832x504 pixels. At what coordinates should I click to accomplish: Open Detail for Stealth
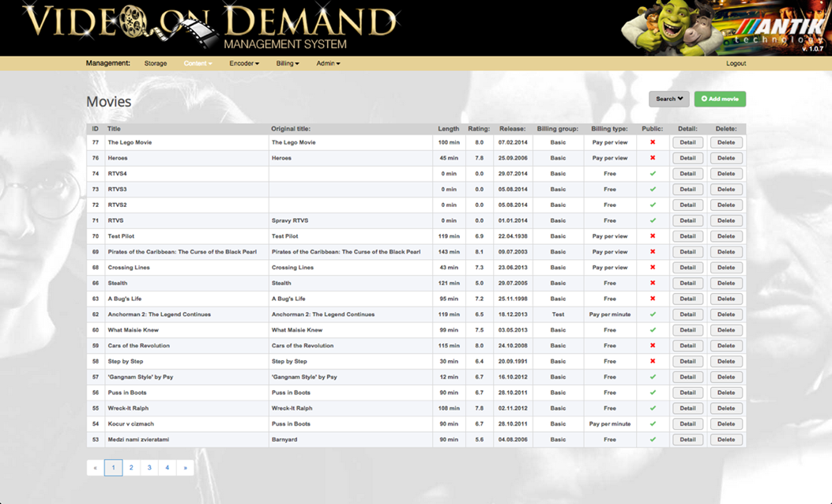click(x=687, y=284)
